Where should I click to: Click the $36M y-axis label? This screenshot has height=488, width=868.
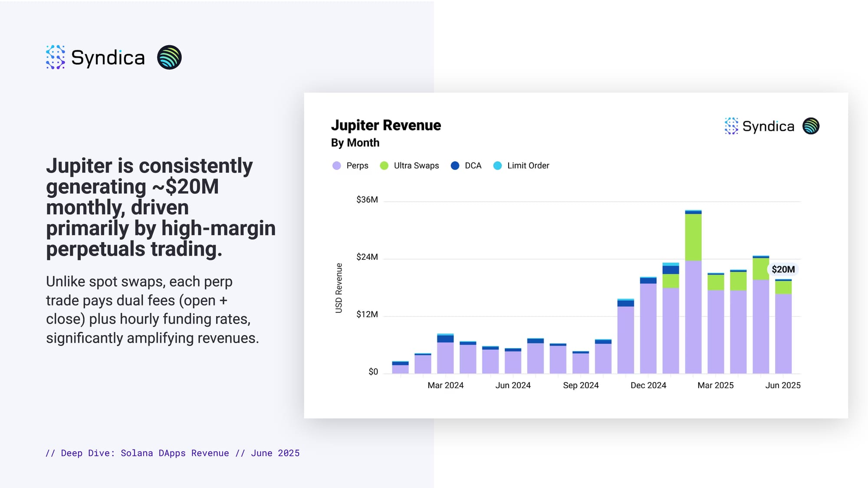367,200
